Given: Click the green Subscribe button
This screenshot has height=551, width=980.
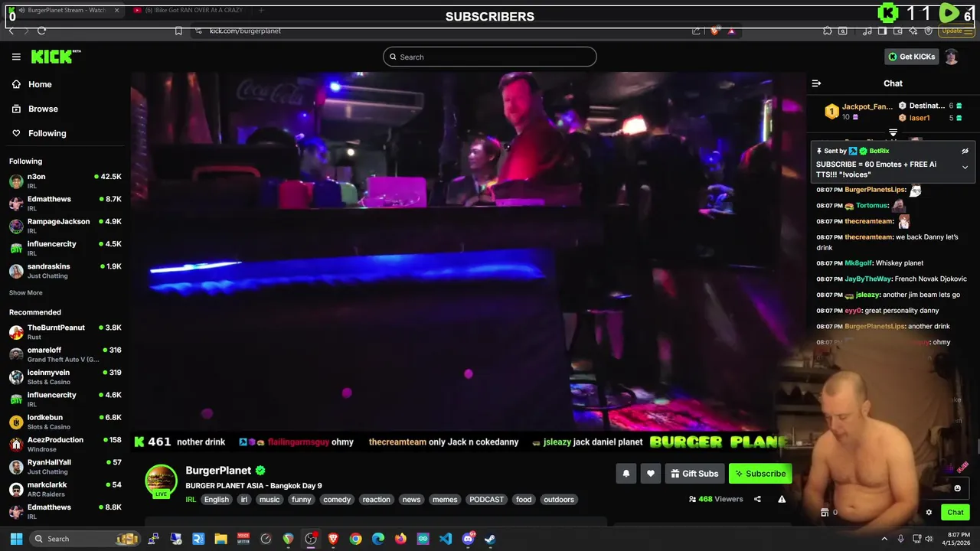Looking at the screenshot, I should [760, 474].
